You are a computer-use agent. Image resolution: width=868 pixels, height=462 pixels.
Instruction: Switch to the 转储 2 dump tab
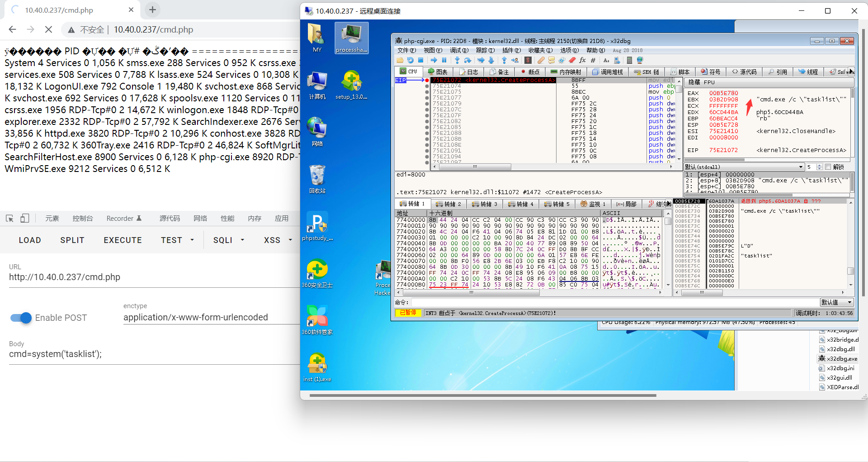(448, 204)
